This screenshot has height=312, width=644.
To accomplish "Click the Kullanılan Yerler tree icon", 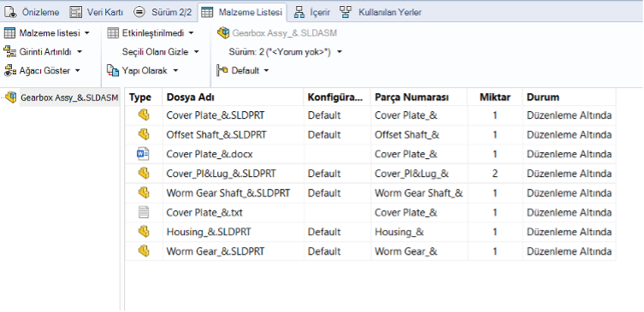I will [x=346, y=12].
